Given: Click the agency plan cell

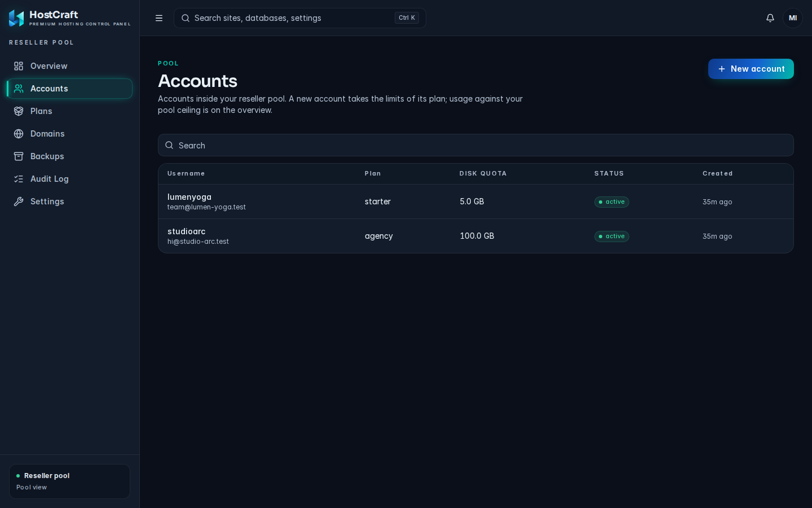Looking at the screenshot, I should click(x=379, y=236).
